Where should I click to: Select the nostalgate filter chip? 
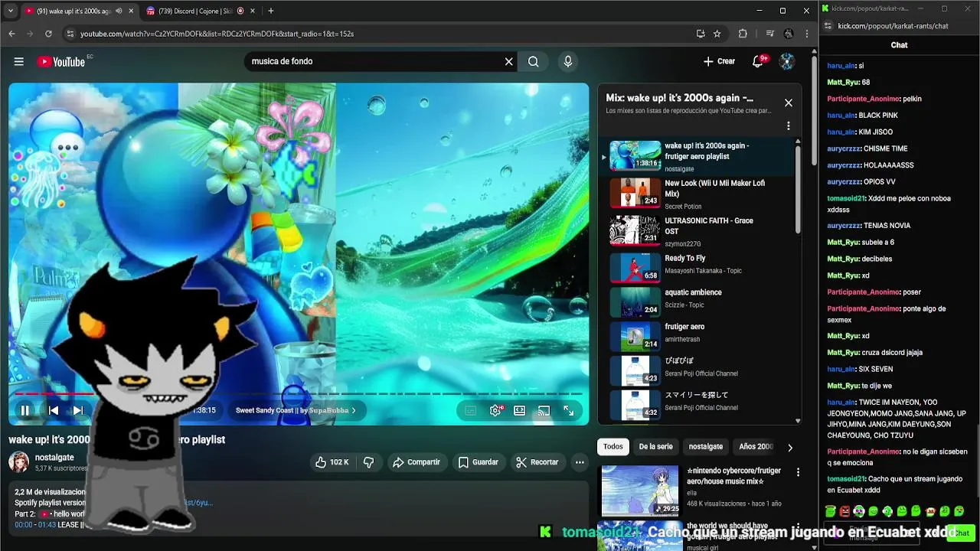pos(705,446)
